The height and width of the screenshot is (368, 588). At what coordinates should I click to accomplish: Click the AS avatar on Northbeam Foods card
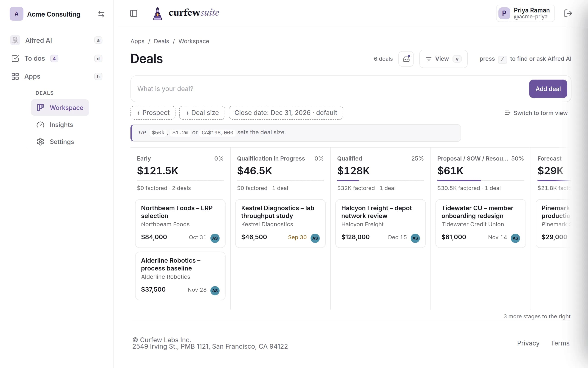[215, 238]
